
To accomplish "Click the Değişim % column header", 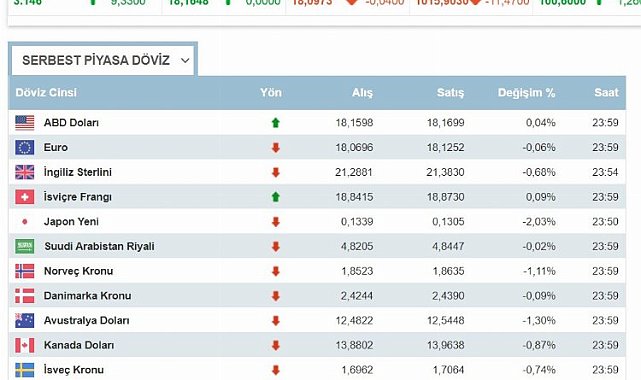I will point(526,93).
